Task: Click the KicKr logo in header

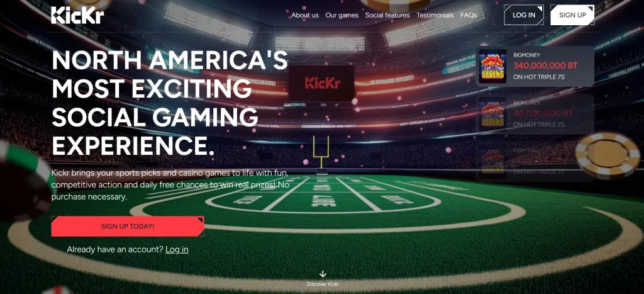Action: click(77, 15)
